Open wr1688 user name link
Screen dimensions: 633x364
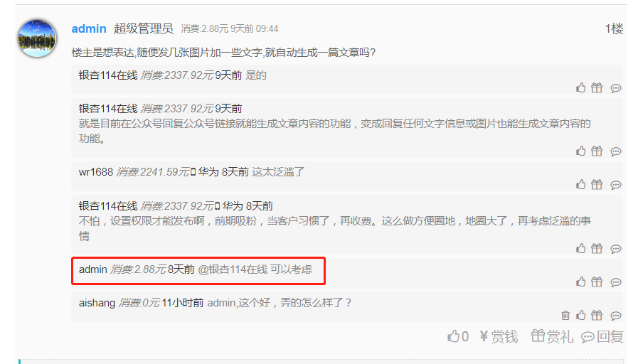96,172
